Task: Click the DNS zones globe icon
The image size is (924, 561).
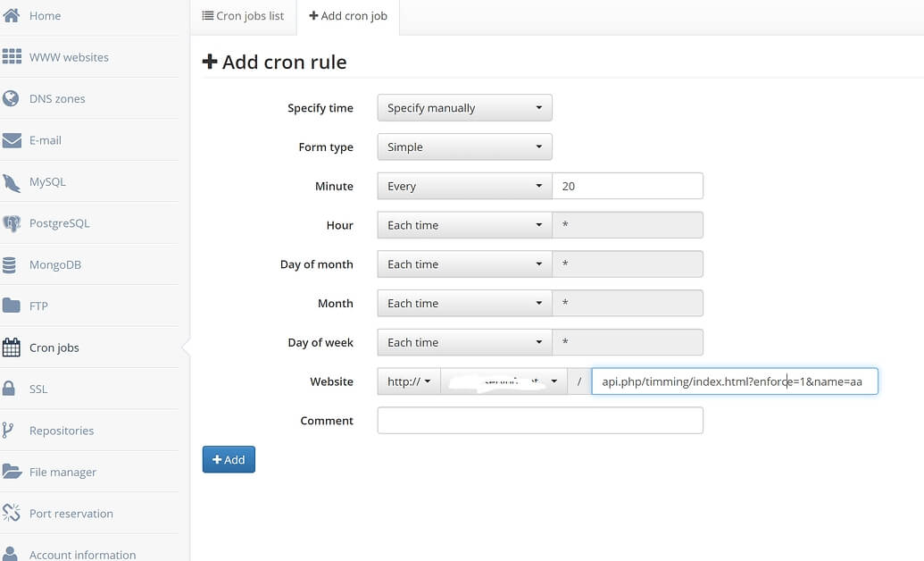Action: [12, 98]
